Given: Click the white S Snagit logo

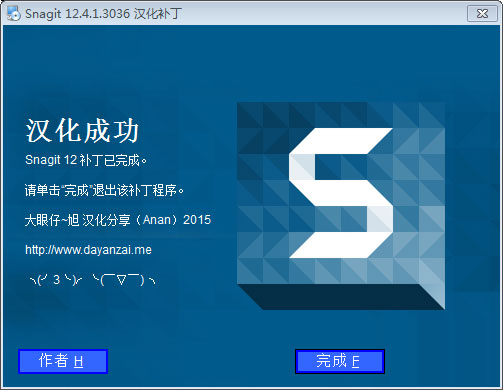Looking at the screenshot, I should [x=341, y=193].
